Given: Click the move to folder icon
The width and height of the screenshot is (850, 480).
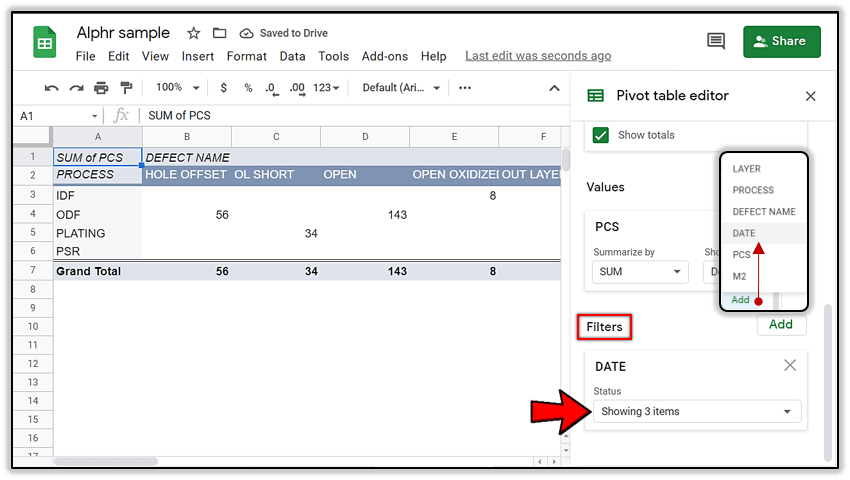Looking at the screenshot, I should (x=220, y=33).
